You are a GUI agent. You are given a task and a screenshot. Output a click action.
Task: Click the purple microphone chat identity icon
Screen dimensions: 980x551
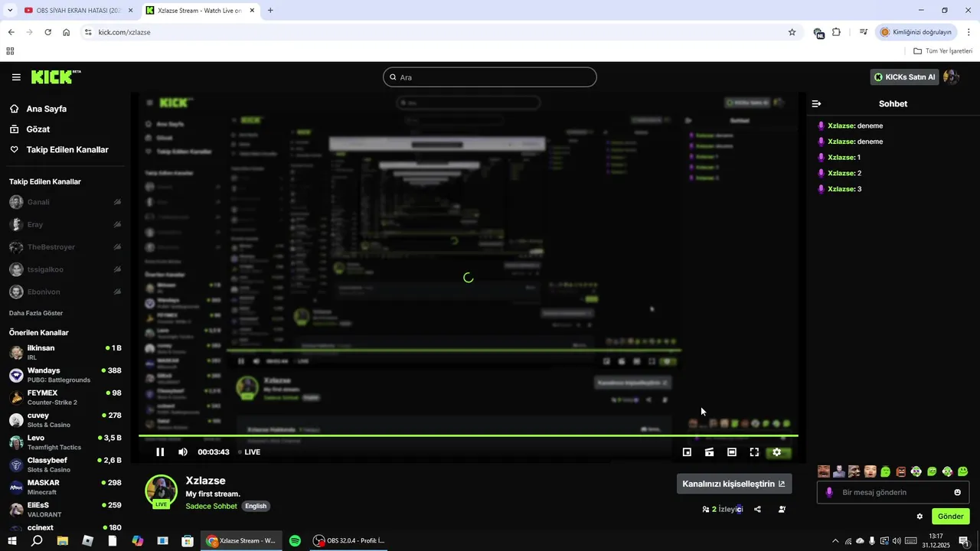[829, 492]
